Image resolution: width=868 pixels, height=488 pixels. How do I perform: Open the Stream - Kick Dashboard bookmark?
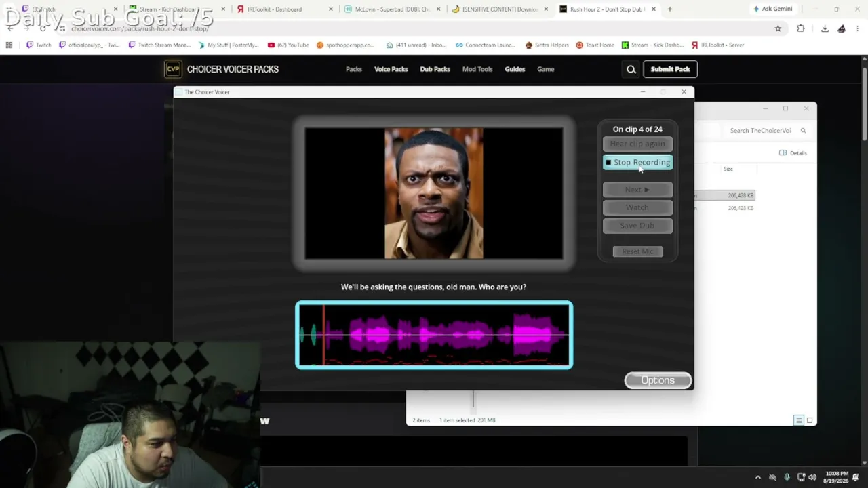point(652,45)
